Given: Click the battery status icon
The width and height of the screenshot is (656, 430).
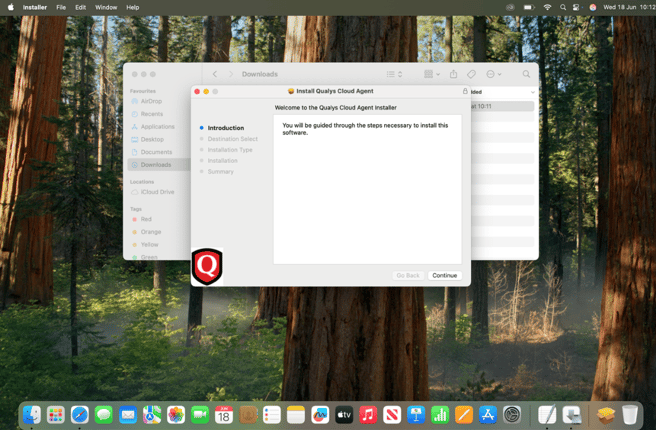Looking at the screenshot, I should 529,7.
